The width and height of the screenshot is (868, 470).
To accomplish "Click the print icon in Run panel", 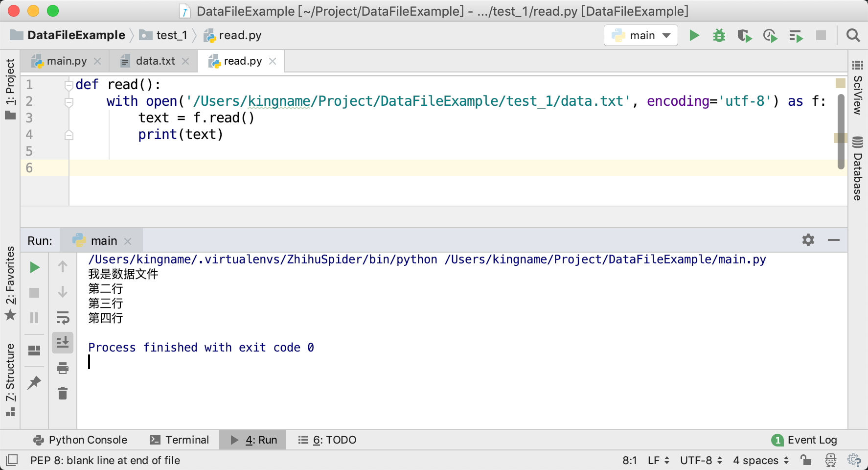I will (x=63, y=368).
